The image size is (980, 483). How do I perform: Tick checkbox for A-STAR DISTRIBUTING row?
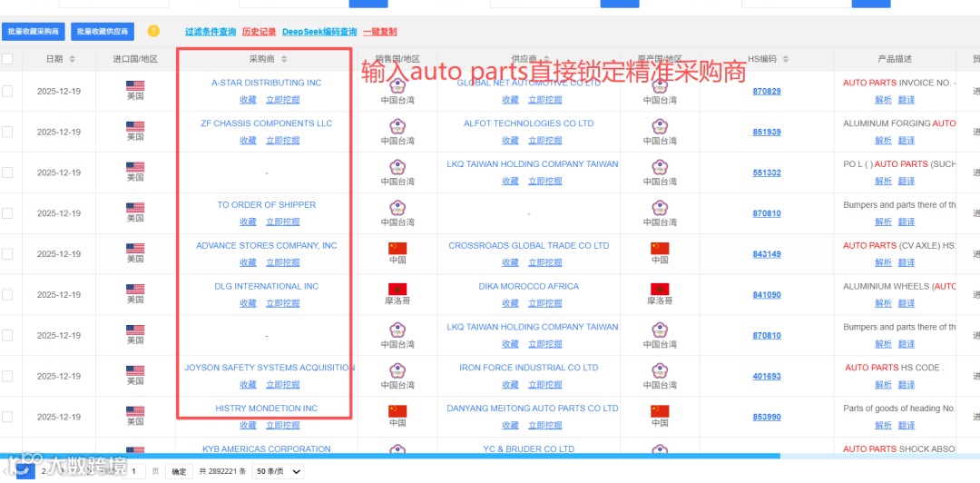[7, 92]
